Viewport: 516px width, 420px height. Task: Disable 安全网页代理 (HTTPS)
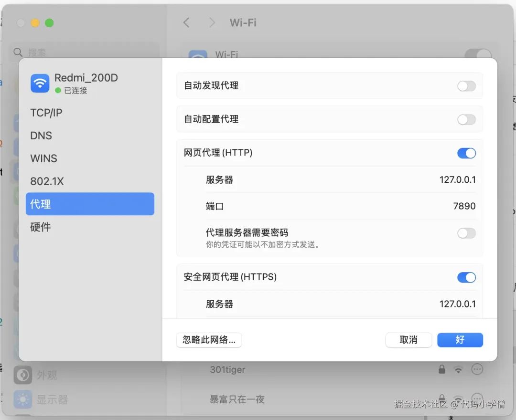(466, 277)
